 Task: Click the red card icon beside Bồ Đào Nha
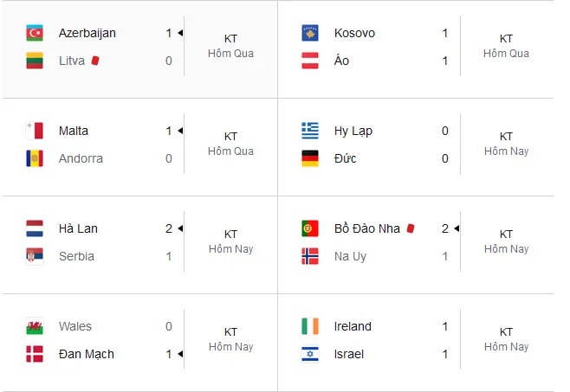tap(411, 228)
